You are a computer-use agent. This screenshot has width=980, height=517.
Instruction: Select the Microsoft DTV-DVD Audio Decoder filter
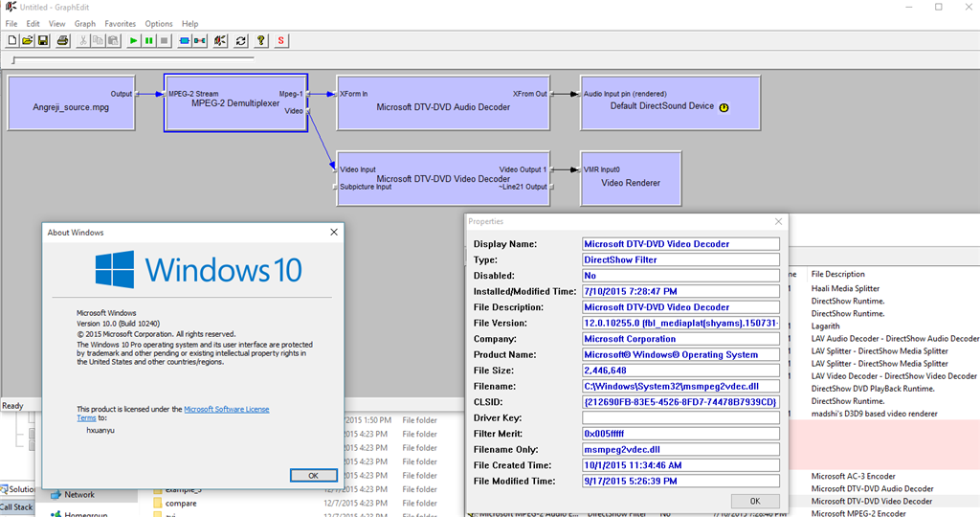pyautogui.click(x=443, y=103)
